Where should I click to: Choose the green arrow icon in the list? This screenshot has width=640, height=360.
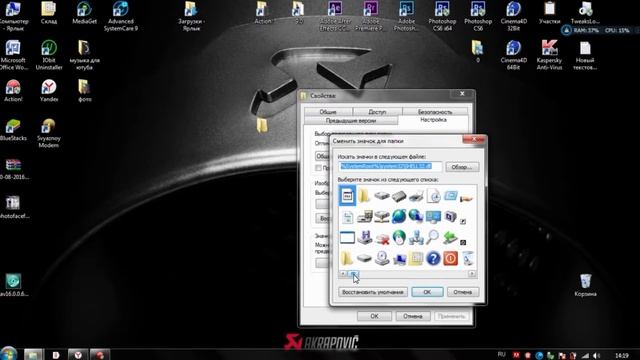(x=450, y=237)
